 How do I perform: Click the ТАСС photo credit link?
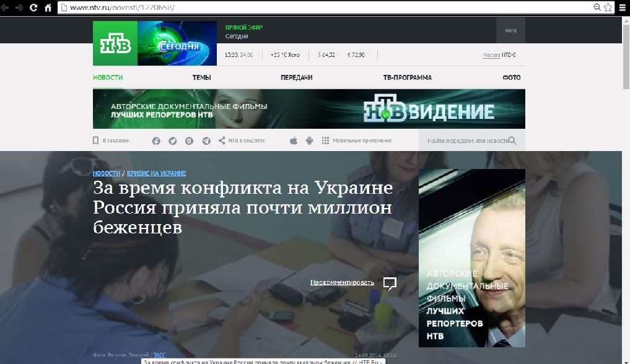click(x=159, y=355)
